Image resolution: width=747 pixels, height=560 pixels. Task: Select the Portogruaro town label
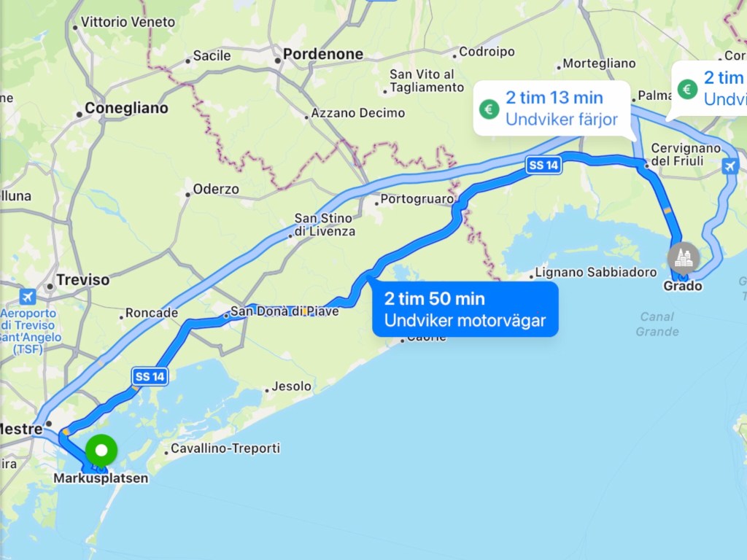417,199
